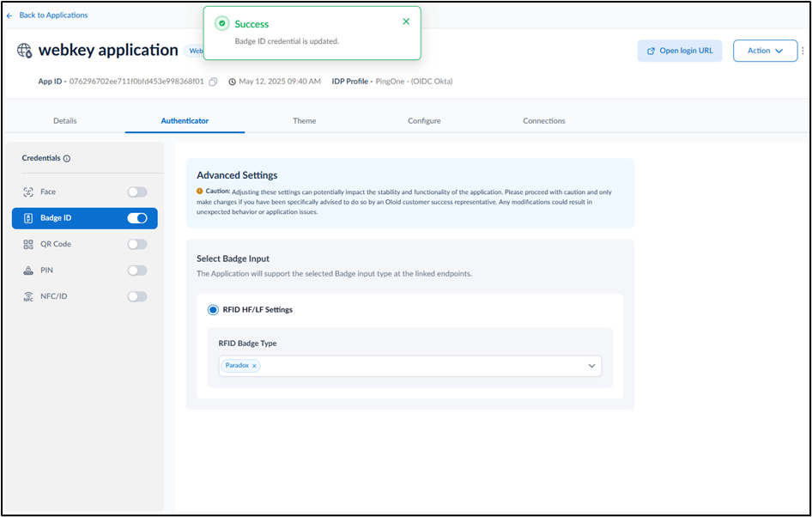Select the RFID HF/LF Settings radio button
The height and width of the screenshot is (517, 812).
213,310
